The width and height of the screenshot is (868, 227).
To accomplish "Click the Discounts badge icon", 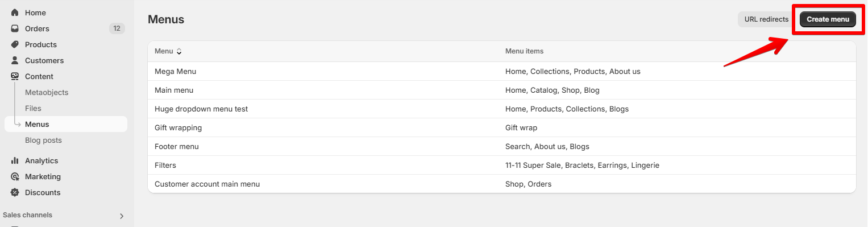I will click(15, 192).
